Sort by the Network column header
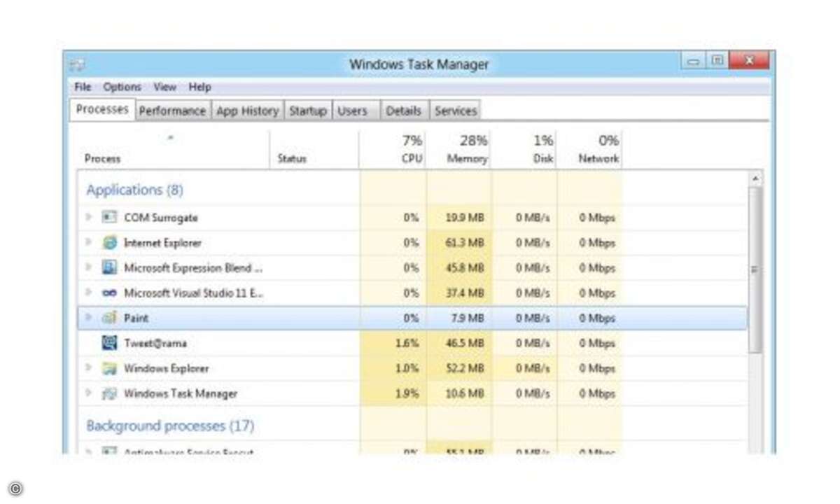 pos(598,159)
